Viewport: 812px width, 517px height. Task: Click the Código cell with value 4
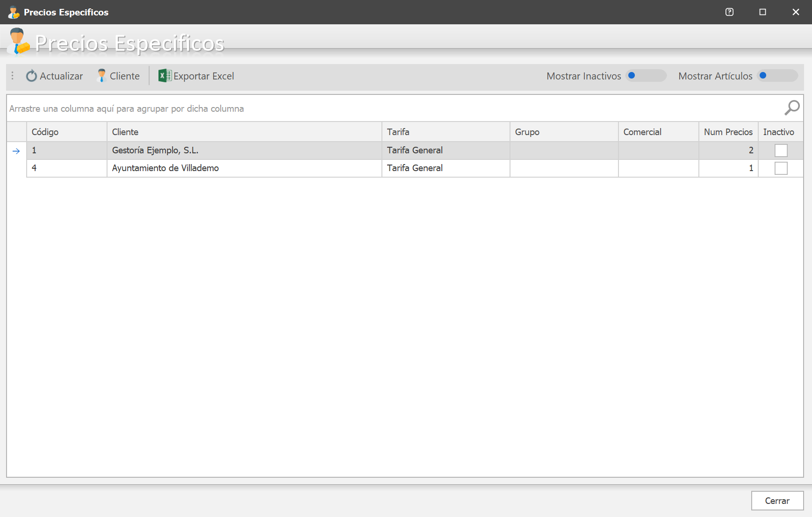click(67, 168)
